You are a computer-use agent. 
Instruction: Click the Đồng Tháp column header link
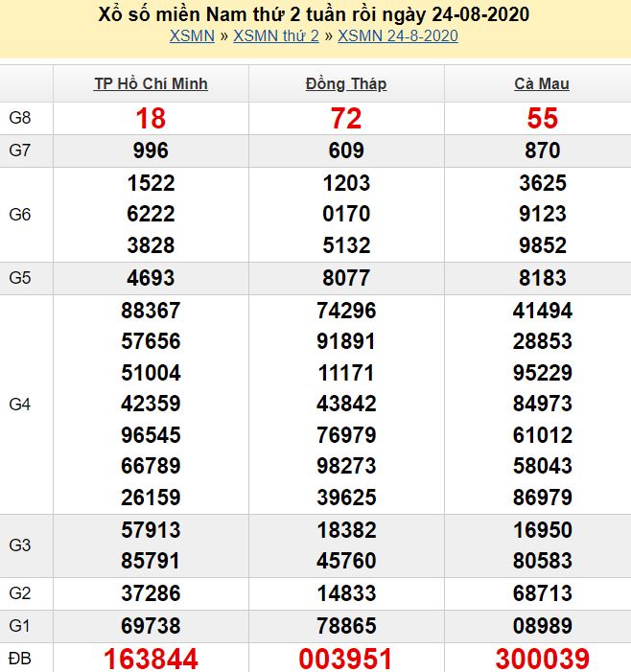pyautogui.click(x=345, y=83)
